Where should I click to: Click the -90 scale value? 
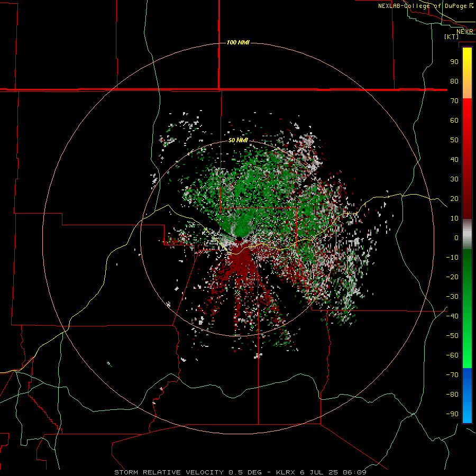452,414
